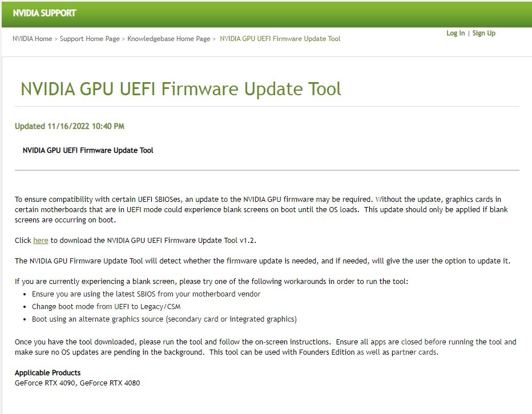532x414 pixels.
Task: Click the 'Boot using an alternate graphics source' bullet
Action: 164,319
